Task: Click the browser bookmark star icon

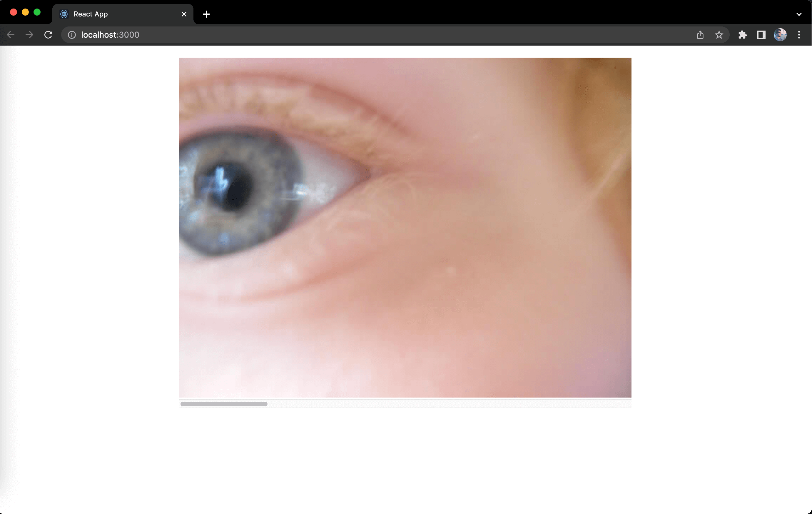Action: pyautogui.click(x=719, y=34)
